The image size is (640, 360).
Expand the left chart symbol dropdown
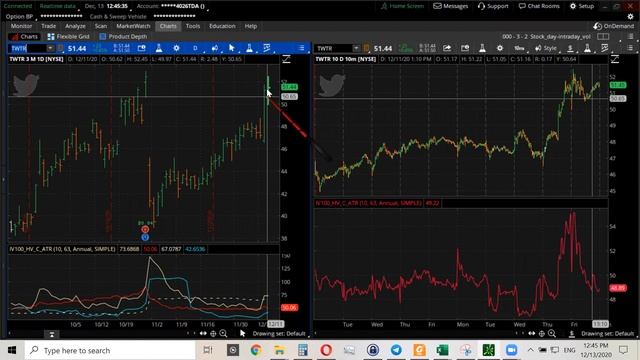click(50, 48)
